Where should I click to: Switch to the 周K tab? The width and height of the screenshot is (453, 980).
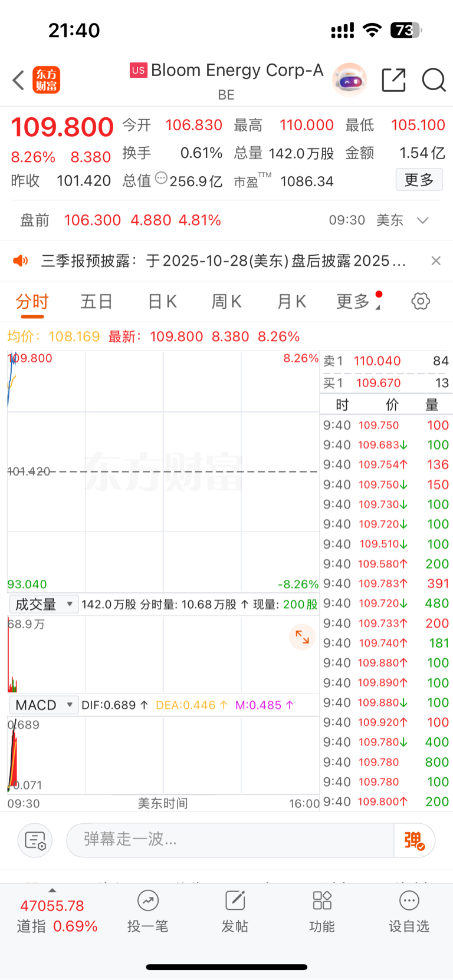pos(226,302)
